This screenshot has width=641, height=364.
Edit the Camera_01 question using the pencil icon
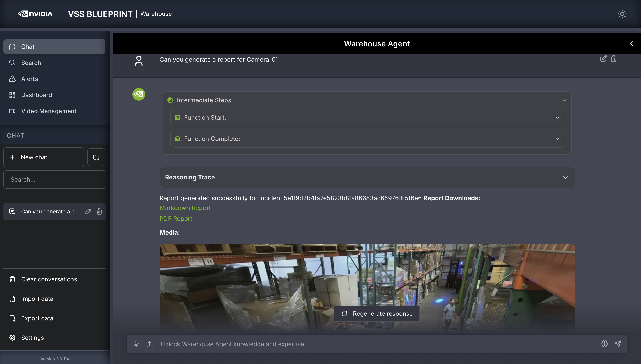603,58
